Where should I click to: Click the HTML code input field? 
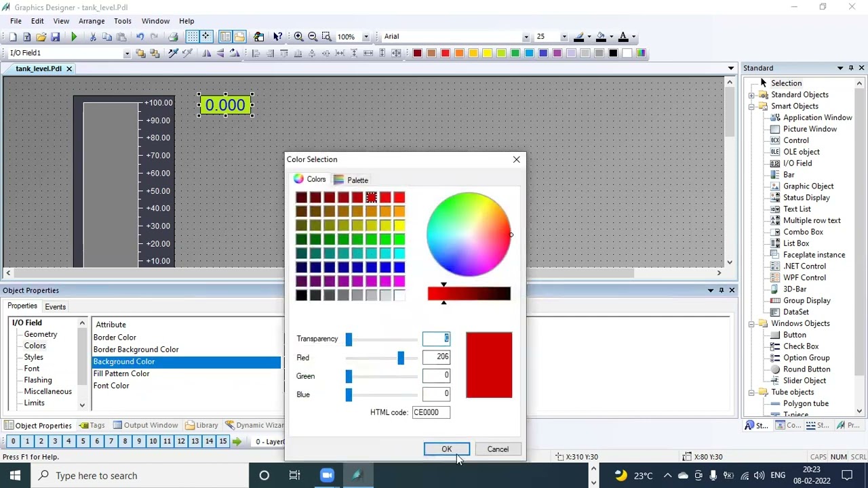(431, 412)
